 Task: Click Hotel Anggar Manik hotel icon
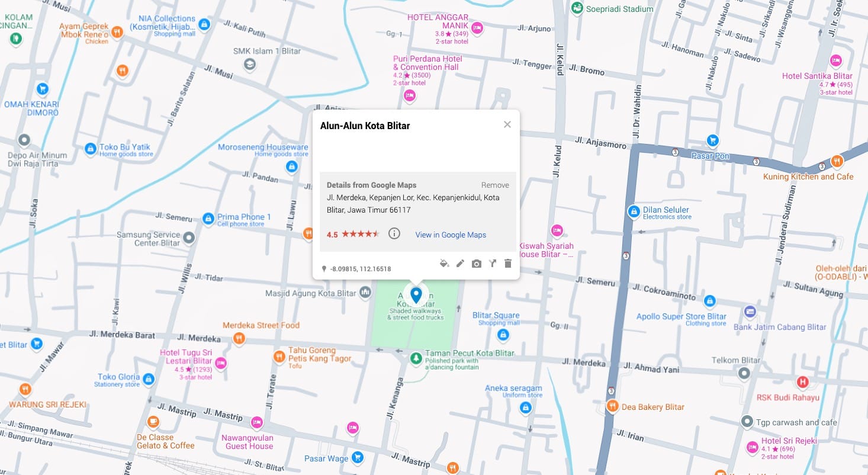[x=477, y=27]
